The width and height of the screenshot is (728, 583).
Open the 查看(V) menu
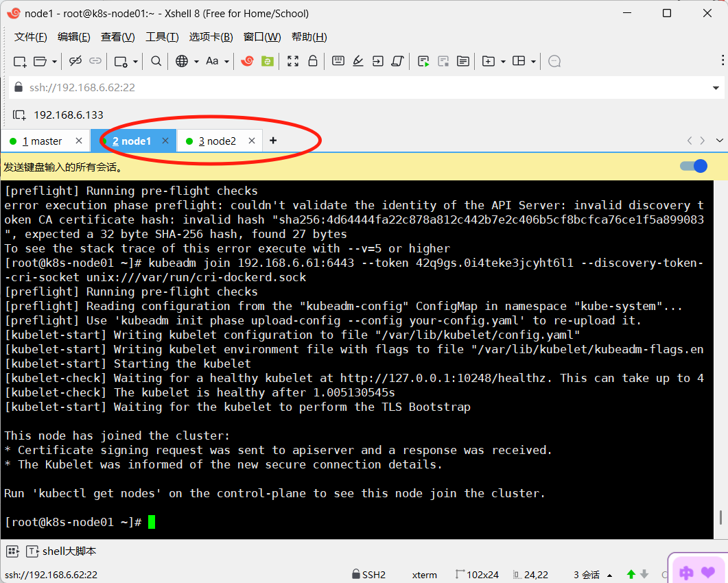[x=118, y=37]
